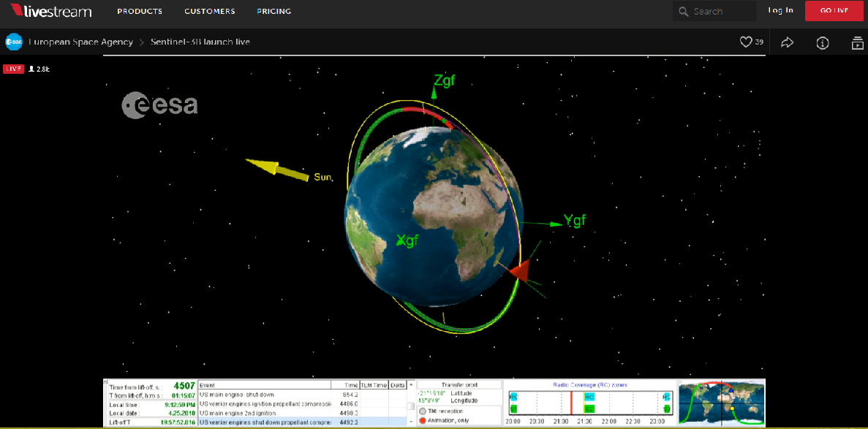Click the Log In link

coord(780,11)
